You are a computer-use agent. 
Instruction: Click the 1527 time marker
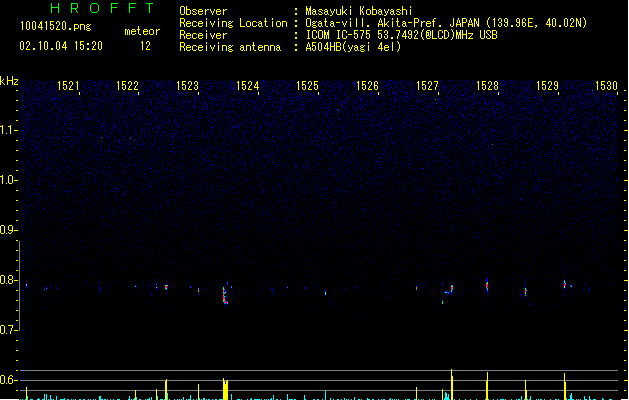427,86
